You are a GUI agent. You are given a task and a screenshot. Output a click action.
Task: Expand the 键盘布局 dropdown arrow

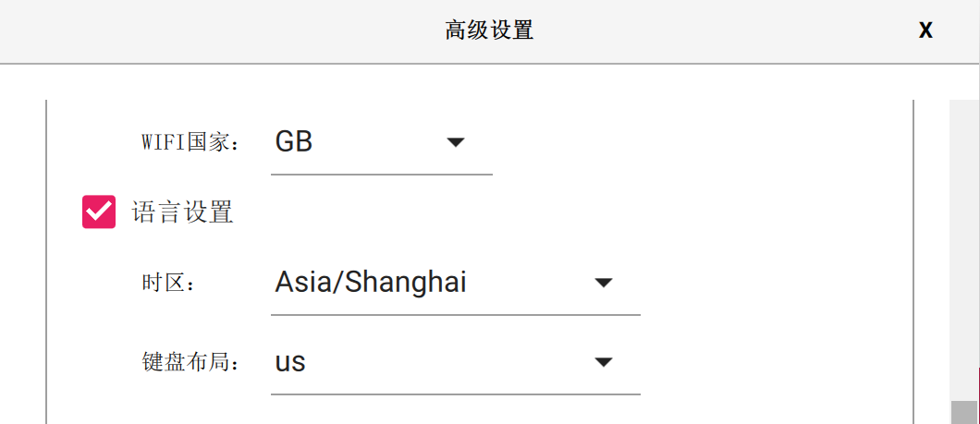(x=603, y=362)
